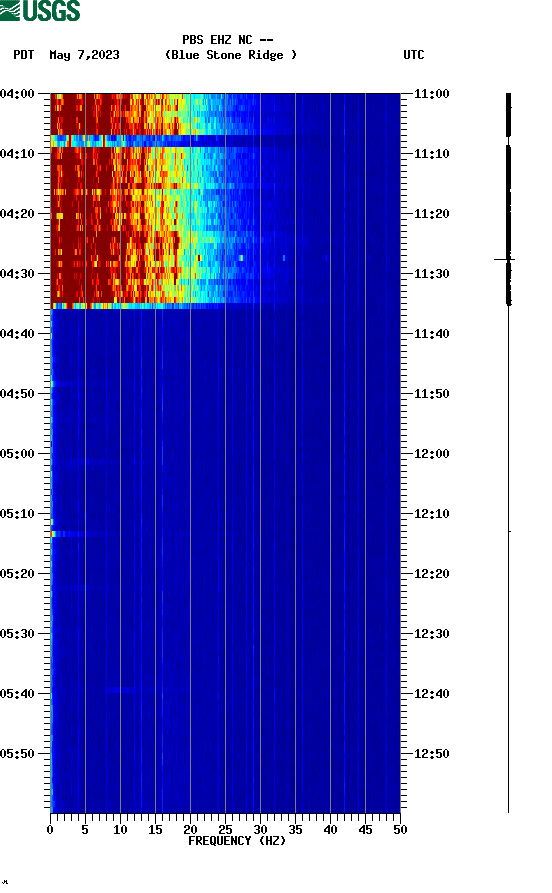Click the seismogram trace crosshair marker near 11:30
Viewport: 552px width, 893px height.
505,260
